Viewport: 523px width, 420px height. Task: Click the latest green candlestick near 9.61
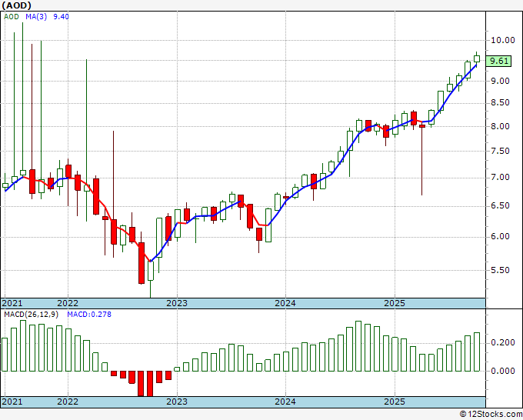tap(477, 58)
